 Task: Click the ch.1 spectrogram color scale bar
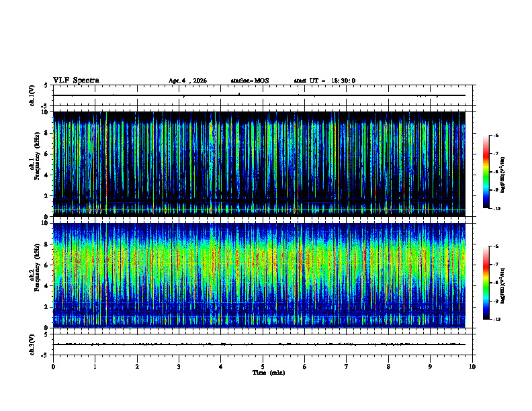486,172
